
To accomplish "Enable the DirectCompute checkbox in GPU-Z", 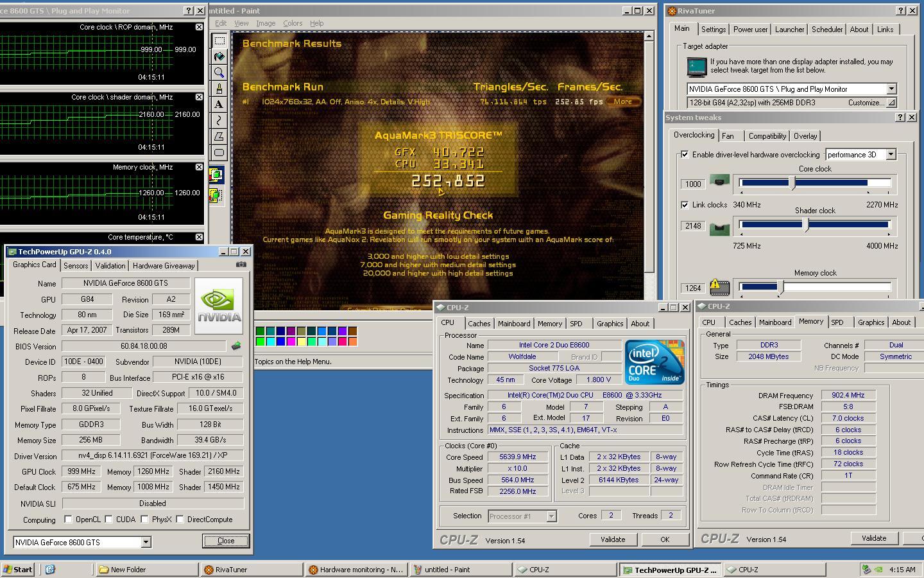I will (180, 519).
